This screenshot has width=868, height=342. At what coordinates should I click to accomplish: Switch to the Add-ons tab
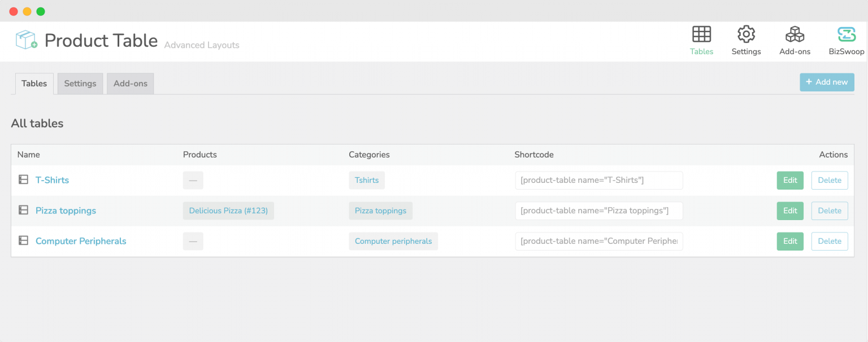pyautogui.click(x=130, y=83)
